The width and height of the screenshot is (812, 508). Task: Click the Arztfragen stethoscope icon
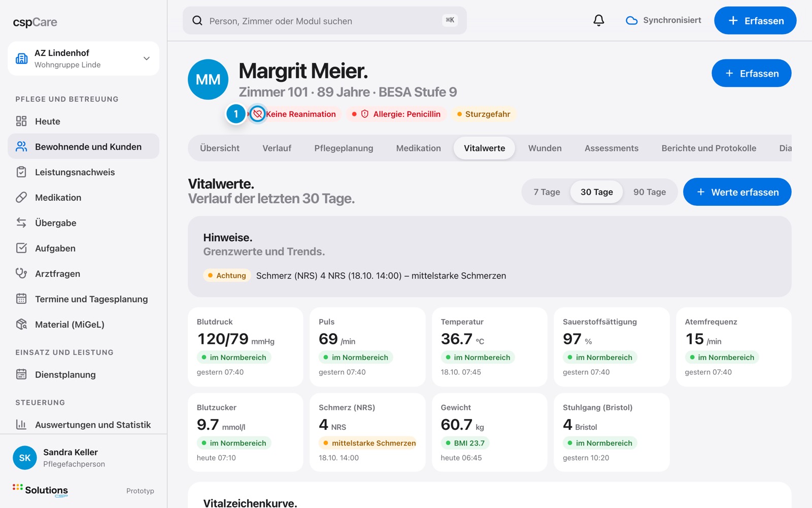pos(21,273)
